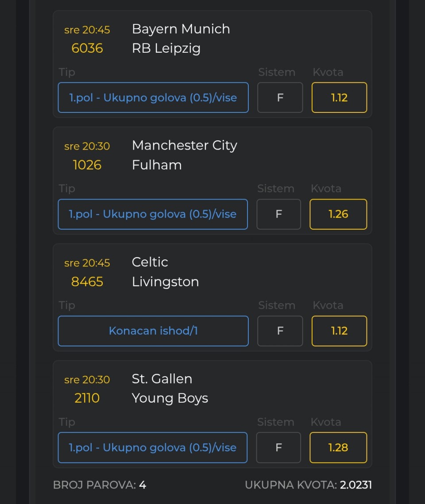The height and width of the screenshot is (504, 425).
Task: Click match code 8465
Action: pyautogui.click(x=87, y=282)
